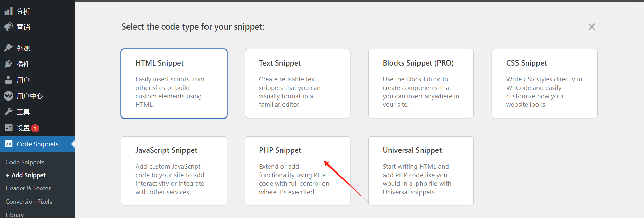Click the red notification badge on 设置
Image resolution: width=644 pixels, height=218 pixels.
pyautogui.click(x=35, y=128)
